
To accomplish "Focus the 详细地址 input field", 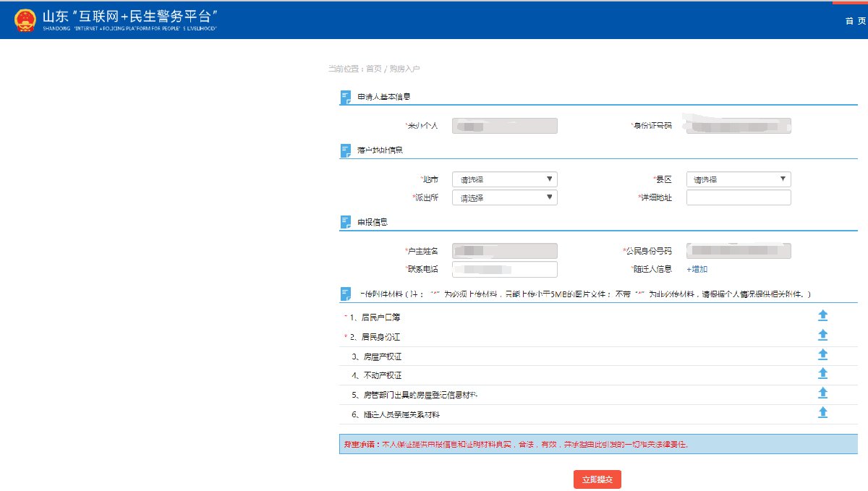I will tap(738, 197).
